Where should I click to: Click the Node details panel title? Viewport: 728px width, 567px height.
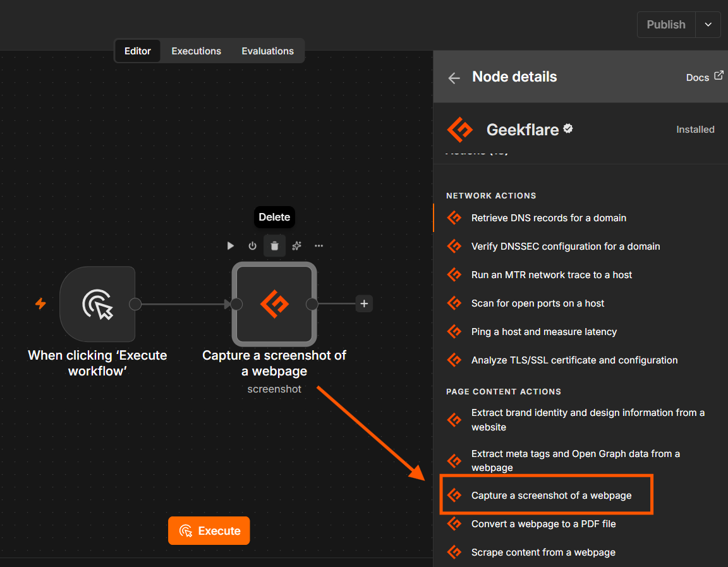pos(514,76)
